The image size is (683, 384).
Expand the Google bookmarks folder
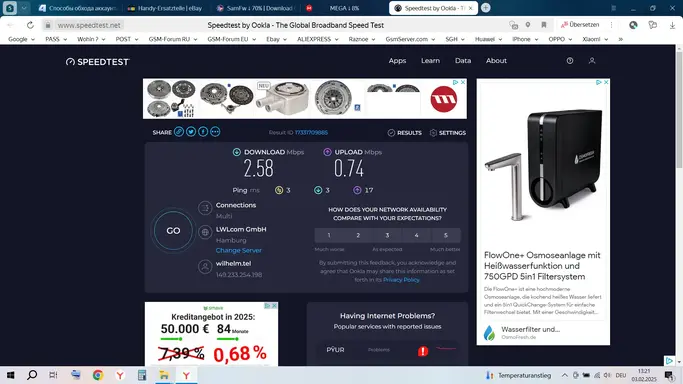pyautogui.click(x=21, y=39)
